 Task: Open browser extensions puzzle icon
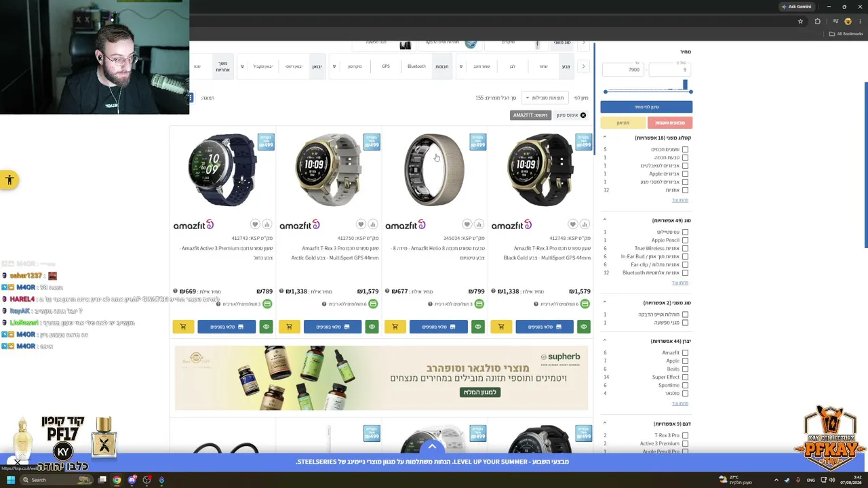817,21
